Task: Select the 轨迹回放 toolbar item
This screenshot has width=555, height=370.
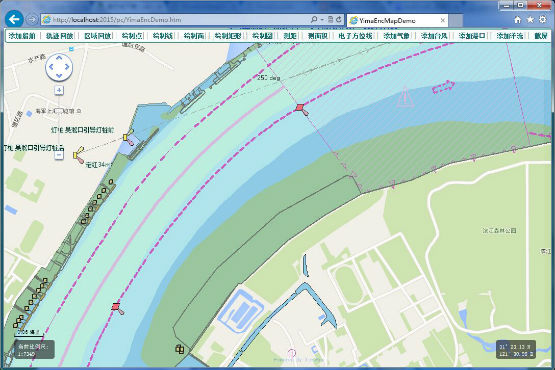Action: (x=59, y=36)
